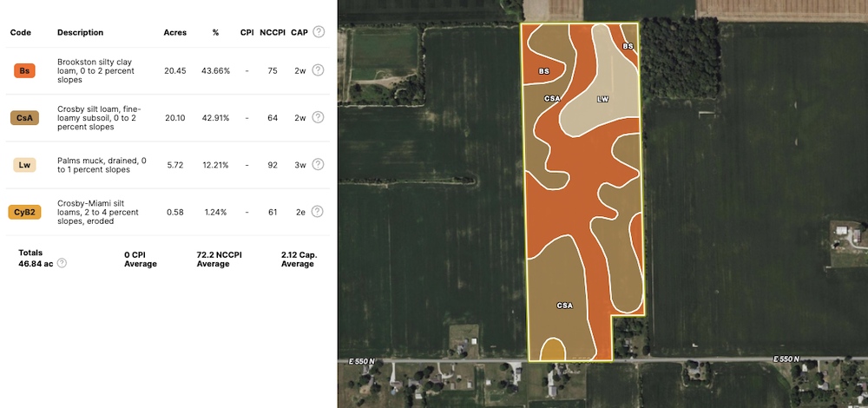
Task: Click the help icon beside the CAP header
Action: (319, 32)
